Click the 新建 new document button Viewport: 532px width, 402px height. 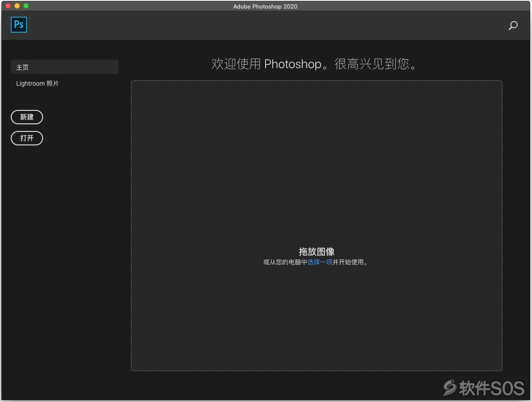[x=27, y=117]
